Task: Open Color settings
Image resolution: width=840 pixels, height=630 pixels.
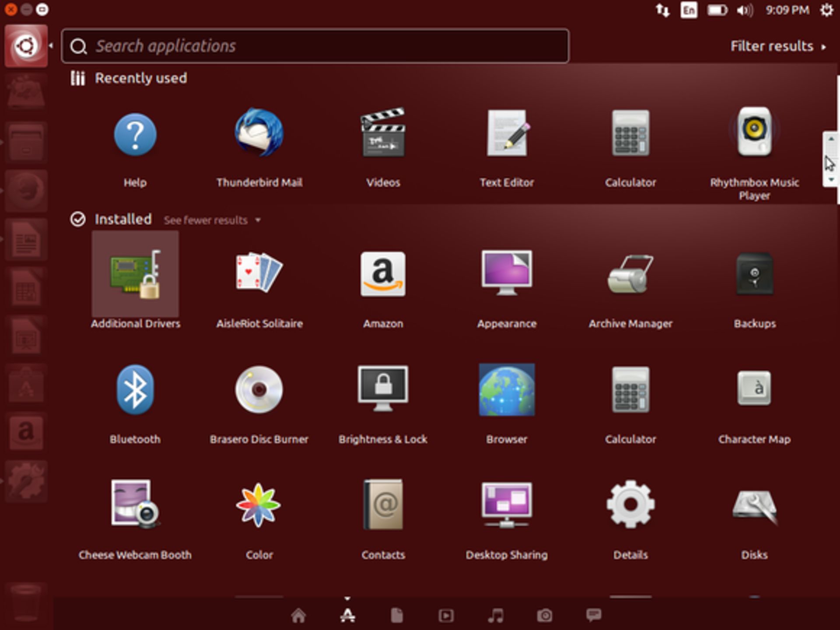Action: (x=259, y=505)
